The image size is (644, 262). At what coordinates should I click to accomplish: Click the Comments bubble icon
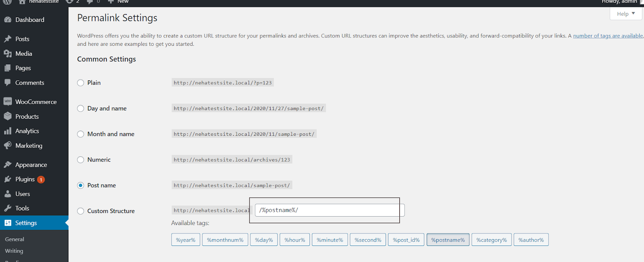click(x=8, y=82)
